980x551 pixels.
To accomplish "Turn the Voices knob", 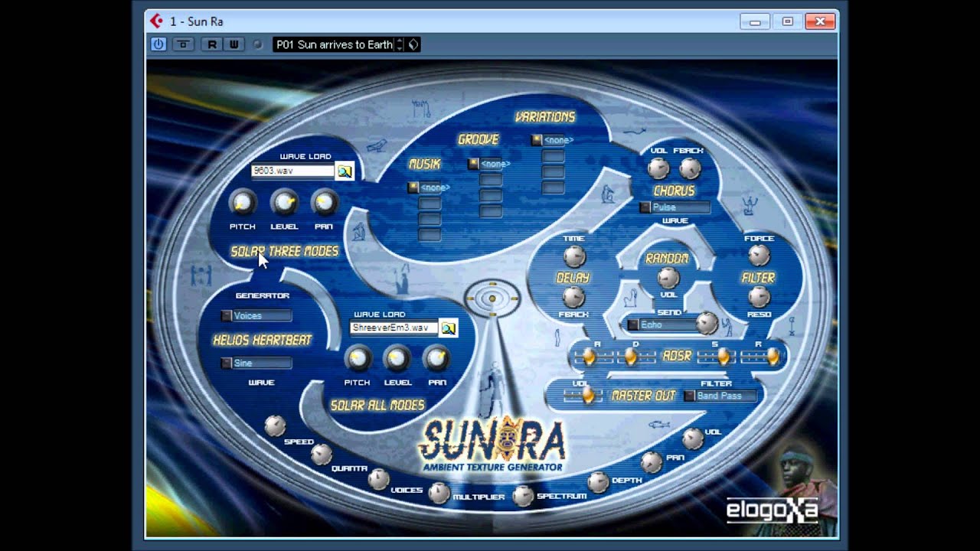I will click(378, 480).
